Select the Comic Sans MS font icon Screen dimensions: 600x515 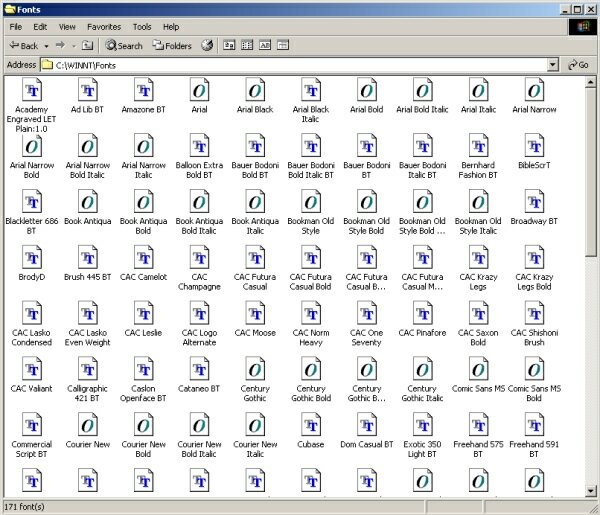[478, 370]
